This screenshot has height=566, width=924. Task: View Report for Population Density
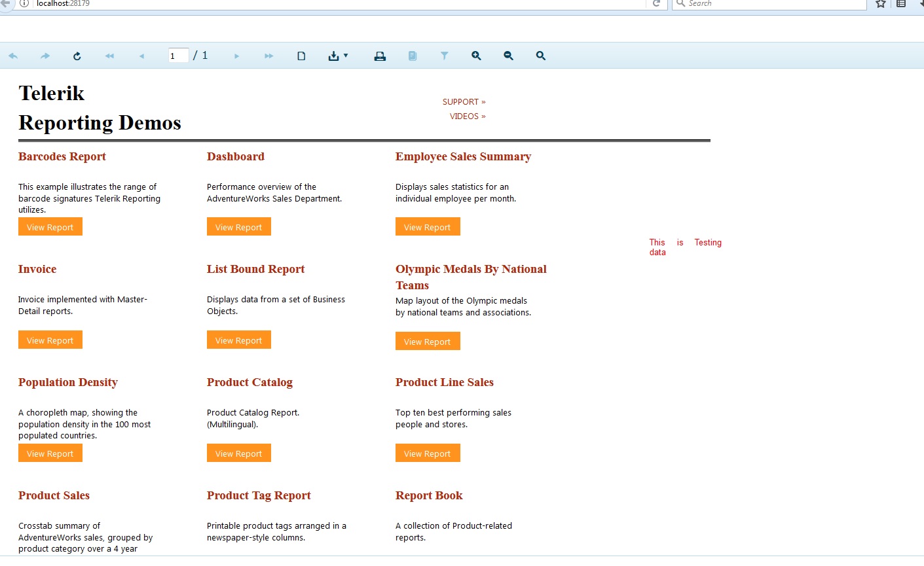pyautogui.click(x=50, y=453)
